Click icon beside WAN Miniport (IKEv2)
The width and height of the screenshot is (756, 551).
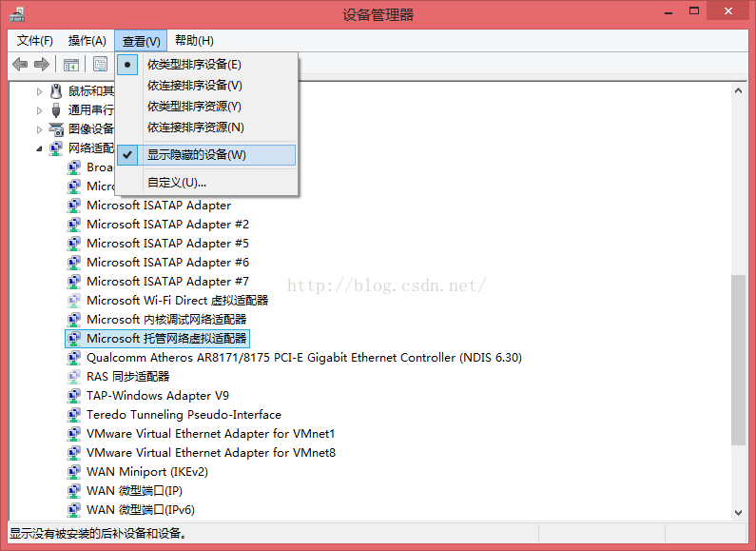click(x=74, y=472)
